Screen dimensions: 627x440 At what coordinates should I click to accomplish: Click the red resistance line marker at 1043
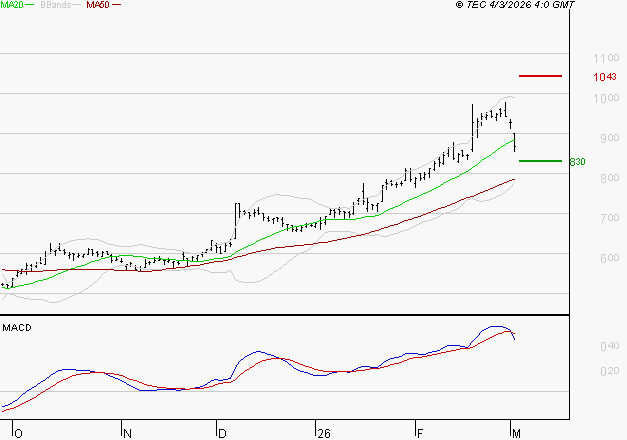540,76
